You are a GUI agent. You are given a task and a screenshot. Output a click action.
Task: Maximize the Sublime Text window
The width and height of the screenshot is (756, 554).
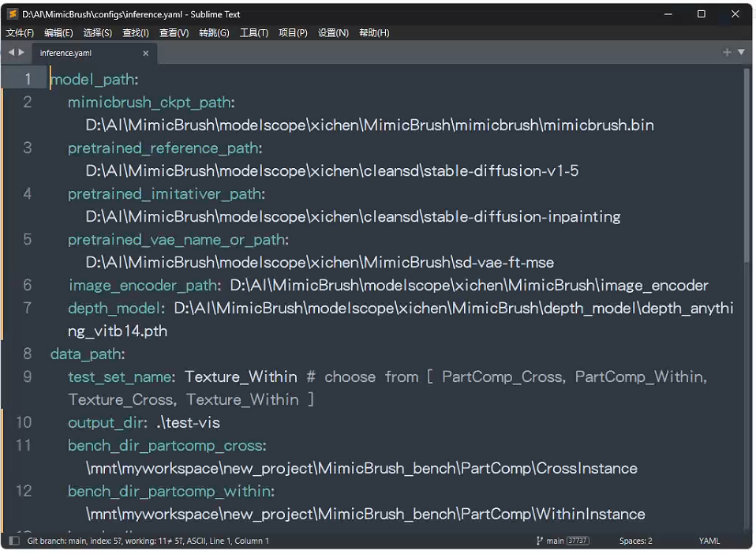(x=702, y=14)
